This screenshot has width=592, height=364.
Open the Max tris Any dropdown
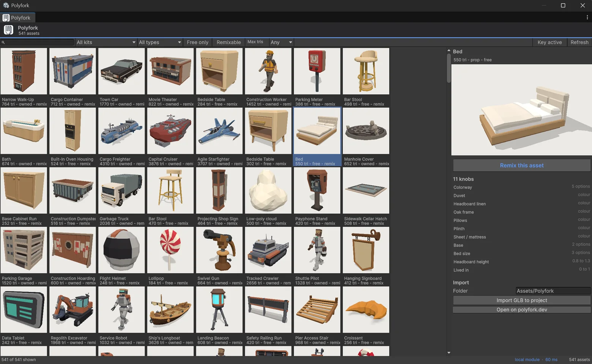pos(281,42)
